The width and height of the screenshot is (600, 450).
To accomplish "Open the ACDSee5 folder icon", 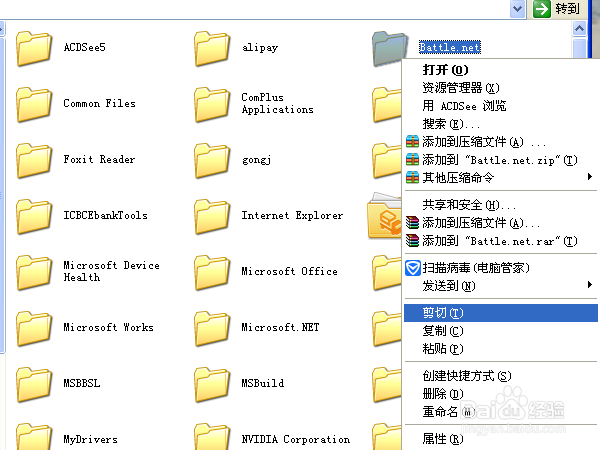I will (x=34, y=48).
